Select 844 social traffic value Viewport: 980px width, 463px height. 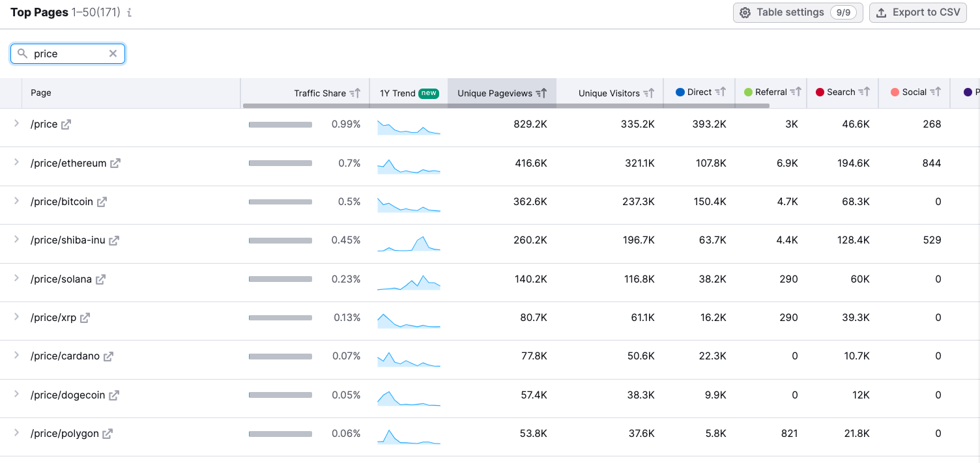point(932,163)
